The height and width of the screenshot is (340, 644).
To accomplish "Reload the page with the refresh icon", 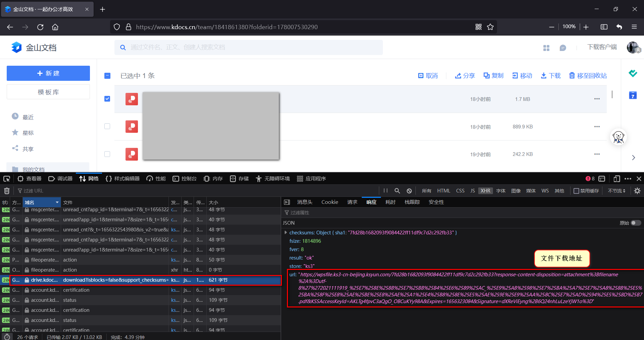I will [x=40, y=27].
